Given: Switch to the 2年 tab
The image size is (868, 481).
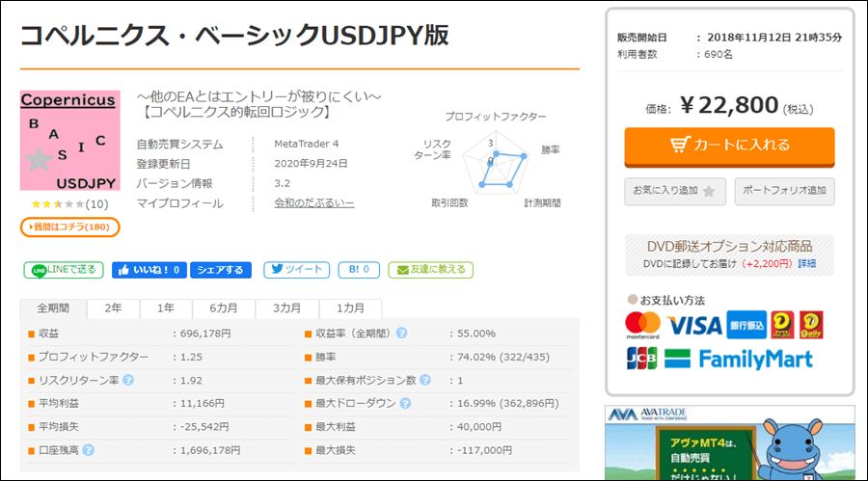Looking at the screenshot, I should point(113,308).
